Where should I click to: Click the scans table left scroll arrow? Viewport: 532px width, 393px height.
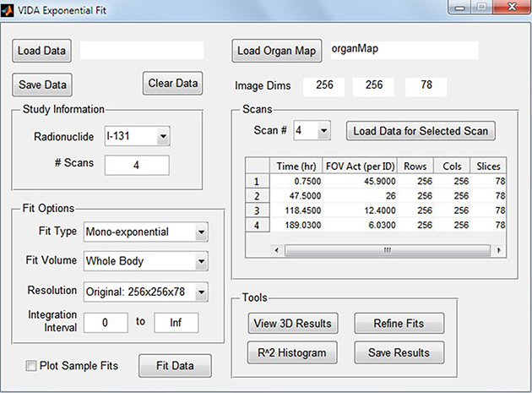click(x=276, y=250)
